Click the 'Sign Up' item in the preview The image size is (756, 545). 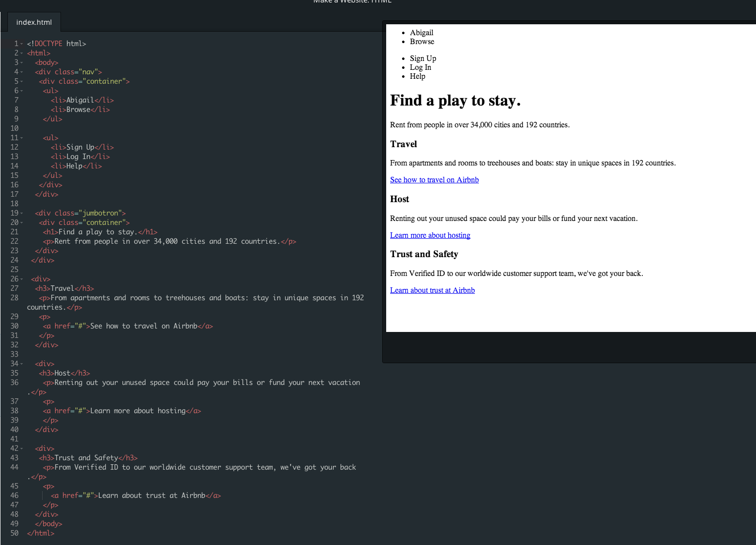(x=423, y=58)
